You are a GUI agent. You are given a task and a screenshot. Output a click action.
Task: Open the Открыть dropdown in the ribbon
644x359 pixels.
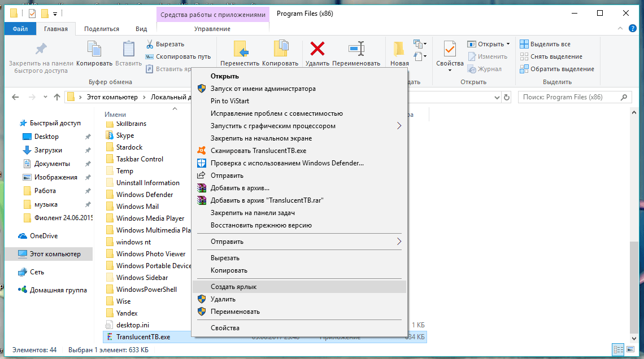pos(508,44)
